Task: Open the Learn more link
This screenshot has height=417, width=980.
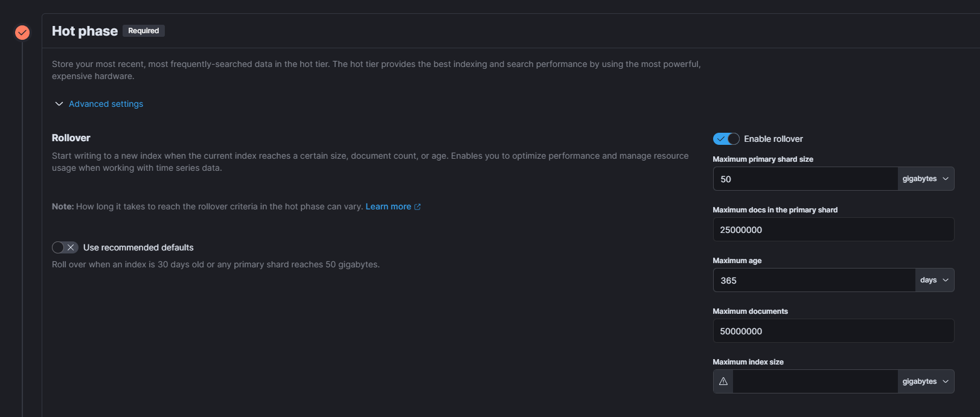Action: point(388,206)
